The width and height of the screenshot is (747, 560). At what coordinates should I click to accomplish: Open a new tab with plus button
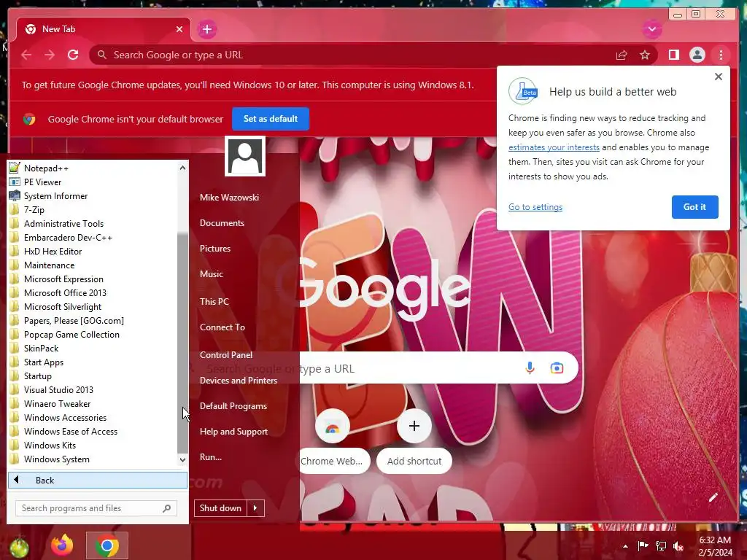click(x=206, y=29)
